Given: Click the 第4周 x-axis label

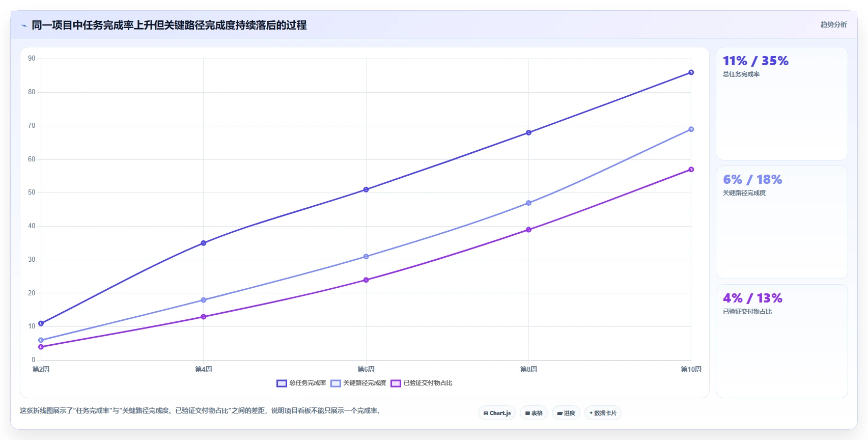Looking at the screenshot, I should [204, 369].
